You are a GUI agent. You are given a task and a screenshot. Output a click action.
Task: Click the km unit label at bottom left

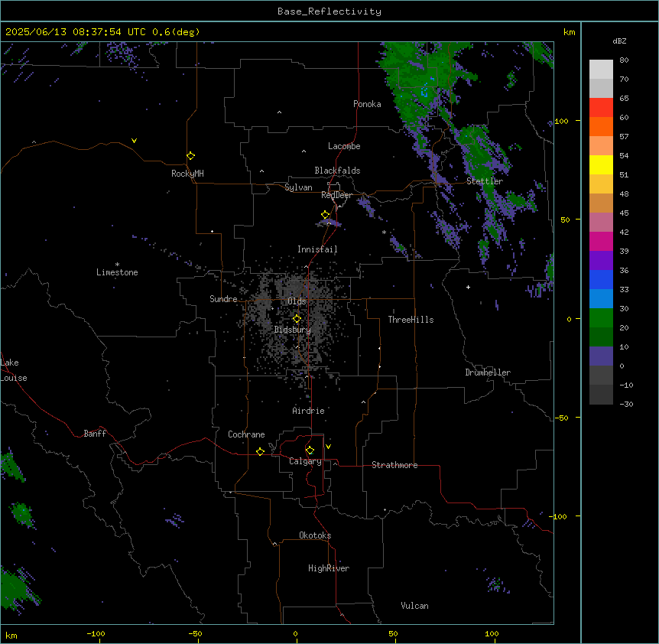[11, 635]
